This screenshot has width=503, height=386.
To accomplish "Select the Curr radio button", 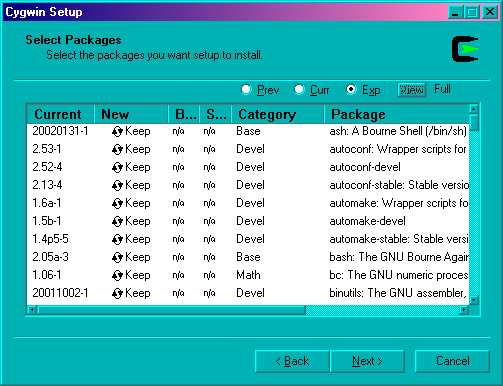I will (x=299, y=89).
